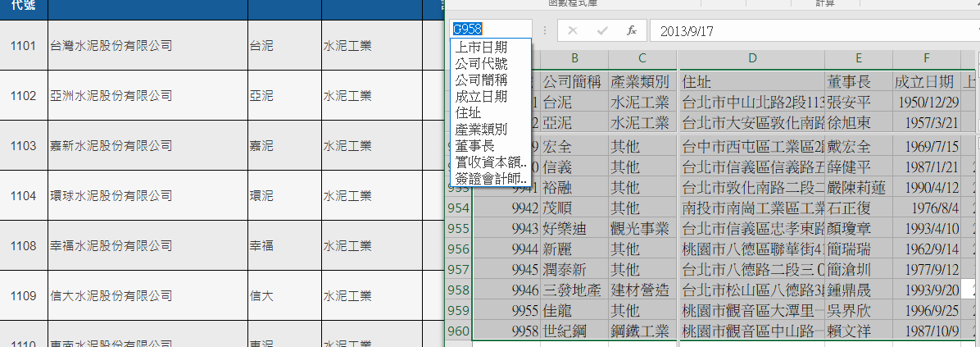Screen dimensions: 980x347
Task: Click cell 嚴陳莉蓮 in spreadsheet
Action: pyautogui.click(x=859, y=188)
